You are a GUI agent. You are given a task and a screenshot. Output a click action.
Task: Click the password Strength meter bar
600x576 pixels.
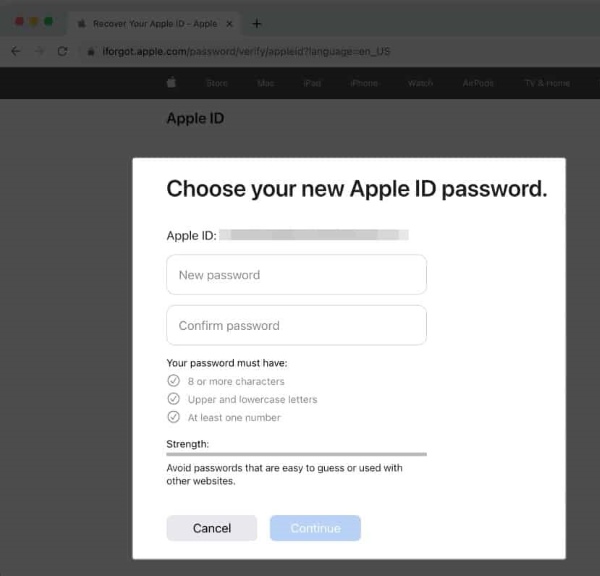(x=296, y=454)
